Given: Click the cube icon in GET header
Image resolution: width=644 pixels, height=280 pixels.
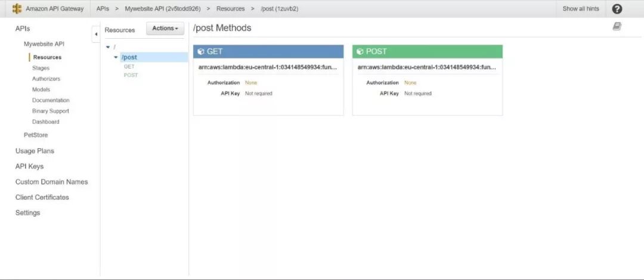Looking at the screenshot, I should pyautogui.click(x=201, y=52).
